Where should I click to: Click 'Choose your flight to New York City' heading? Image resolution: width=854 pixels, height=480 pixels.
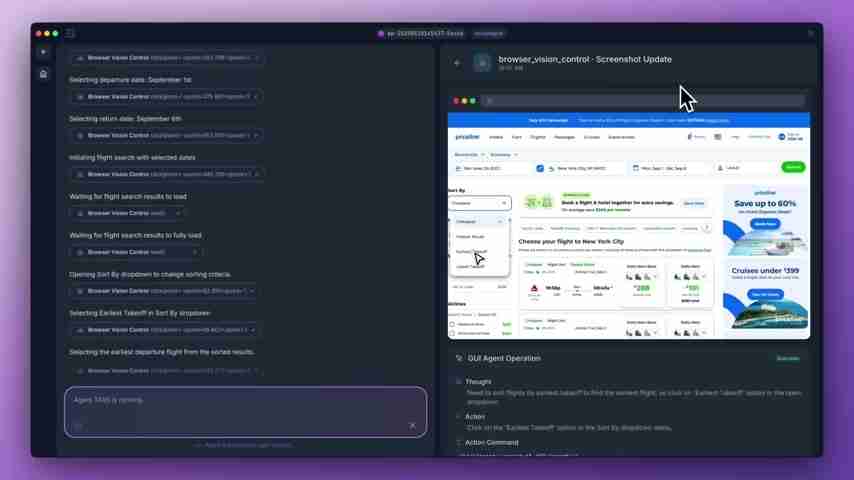[571, 241]
